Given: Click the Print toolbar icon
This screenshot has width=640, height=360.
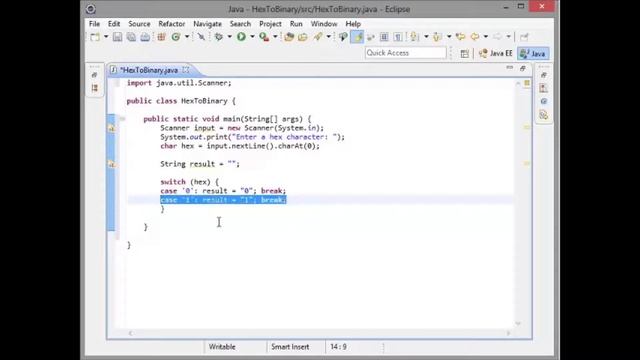Looking at the screenshot, I should [x=145, y=37].
